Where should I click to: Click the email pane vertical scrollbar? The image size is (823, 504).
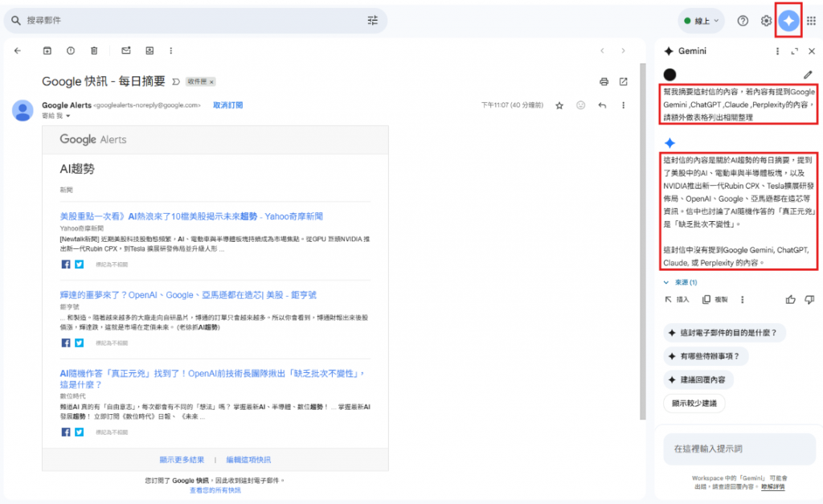643,241
